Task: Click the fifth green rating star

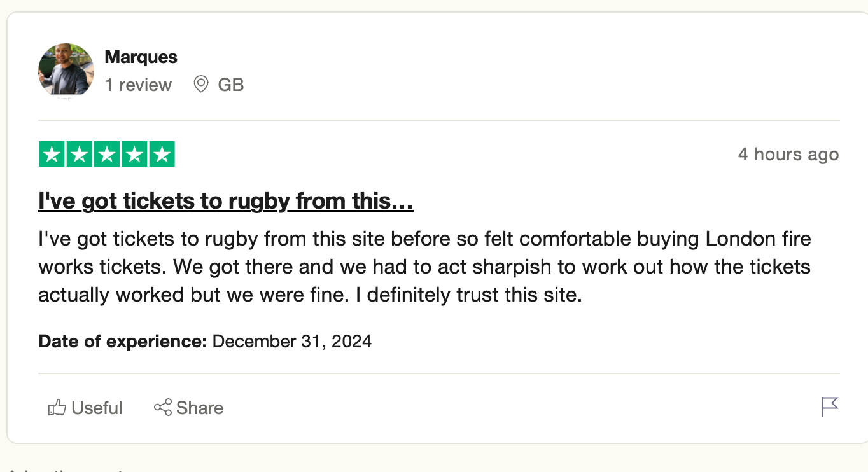Action: point(162,155)
